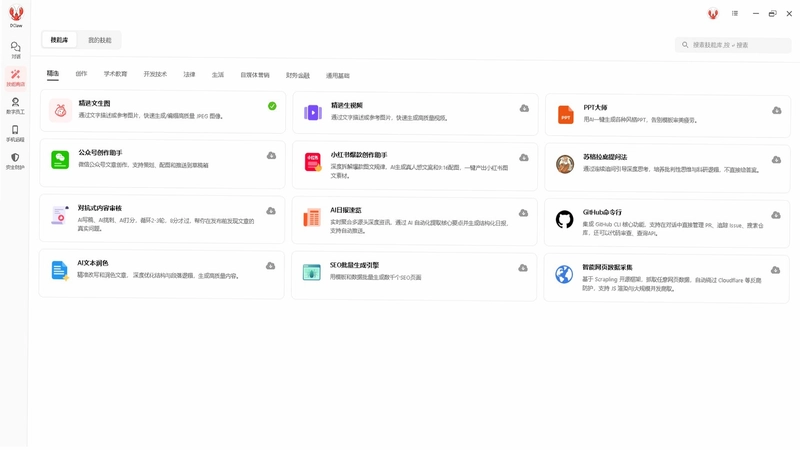Open the 对抗式内容审核 skill title
The width and height of the screenshot is (800, 450).
[99, 208]
